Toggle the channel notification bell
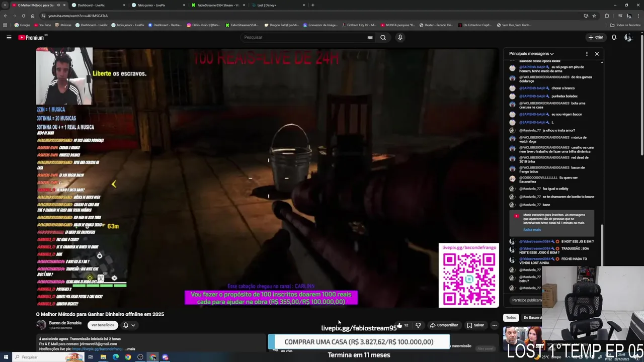 point(125,325)
